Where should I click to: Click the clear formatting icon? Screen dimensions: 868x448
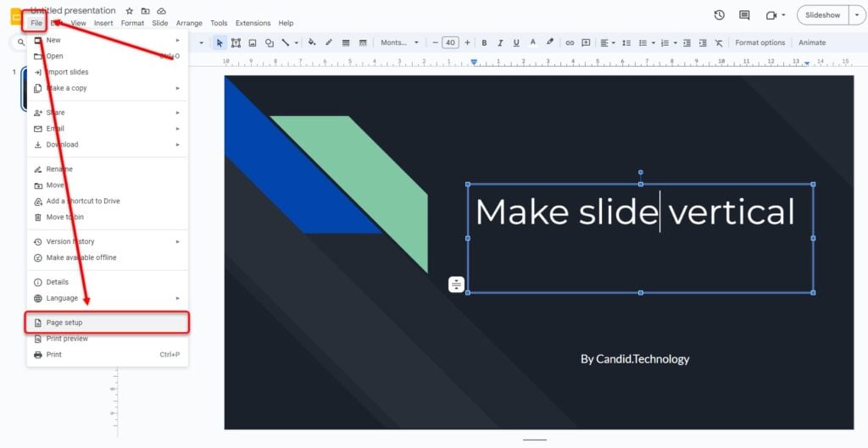pyautogui.click(x=719, y=42)
